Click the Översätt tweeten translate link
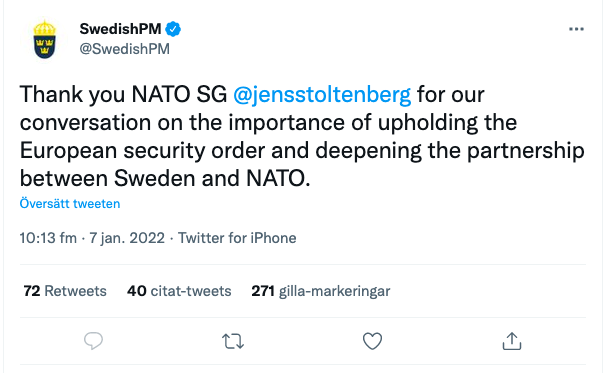 (x=70, y=204)
